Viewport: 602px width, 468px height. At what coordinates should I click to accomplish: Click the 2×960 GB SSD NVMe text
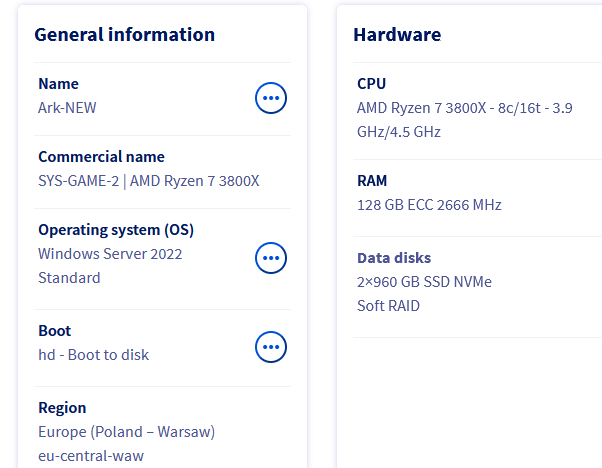tap(424, 282)
